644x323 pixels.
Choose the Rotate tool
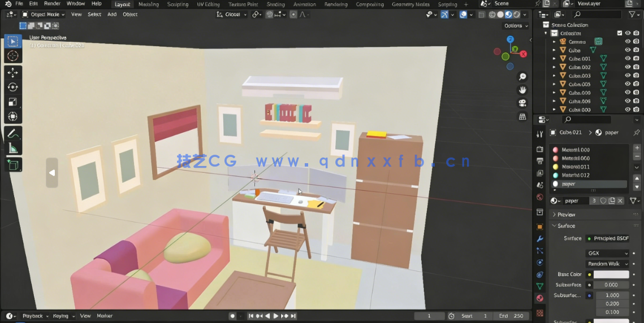(x=13, y=88)
